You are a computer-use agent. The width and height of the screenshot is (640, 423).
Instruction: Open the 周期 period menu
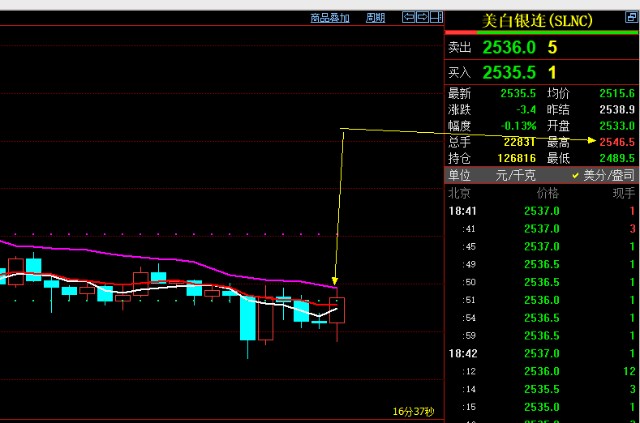tap(375, 17)
